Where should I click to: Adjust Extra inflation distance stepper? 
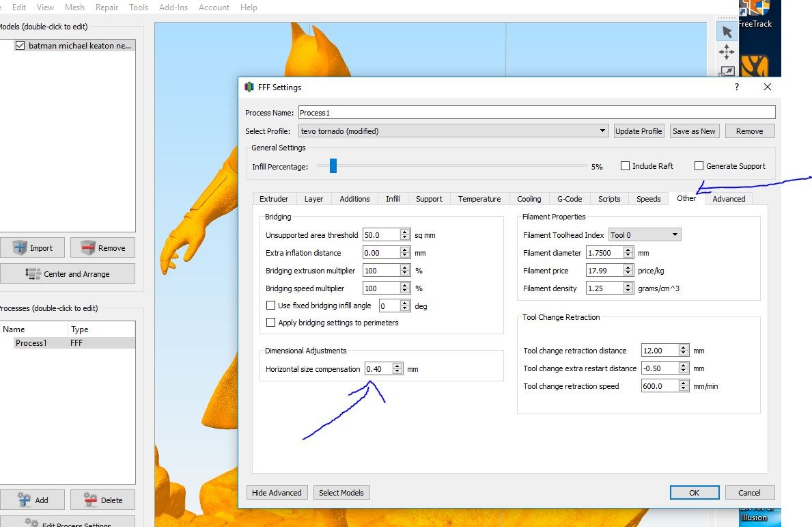(405, 253)
